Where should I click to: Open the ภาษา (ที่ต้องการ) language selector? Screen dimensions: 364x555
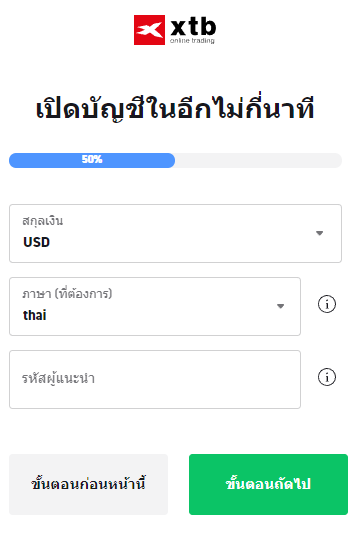click(x=155, y=307)
